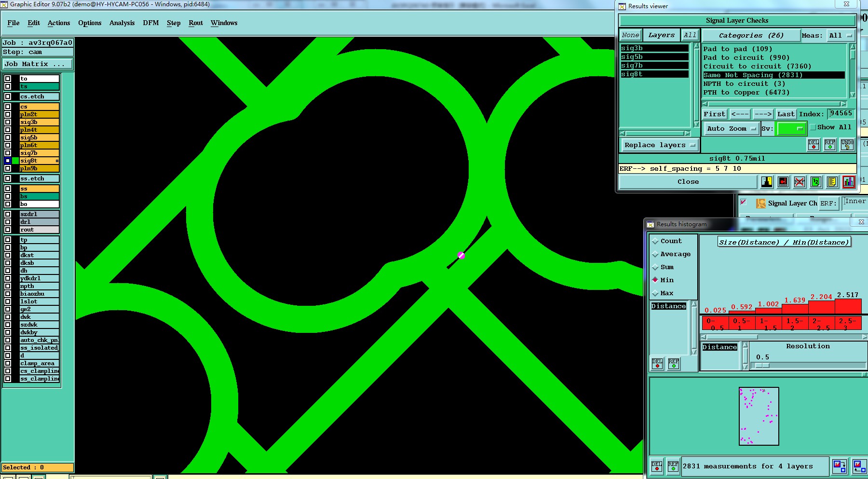Select 'PTH to Copper (6473)' category
Screen dimensions: 868x479
(x=746, y=93)
